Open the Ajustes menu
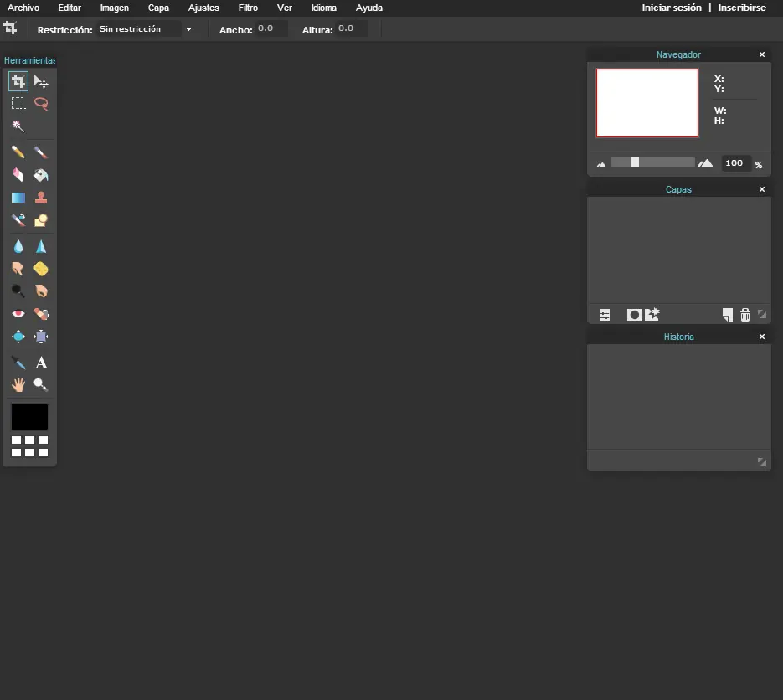The height and width of the screenshot is (700, 783). [x=203, y=8]
